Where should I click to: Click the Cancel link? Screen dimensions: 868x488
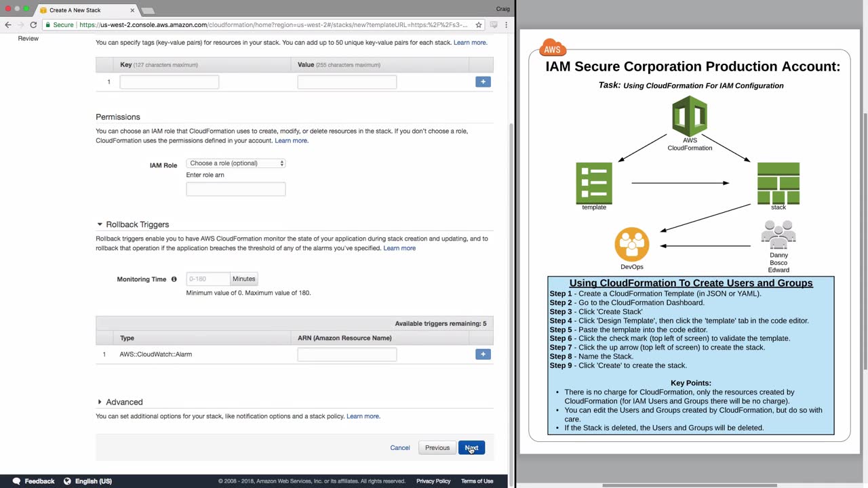click(400, 447)
